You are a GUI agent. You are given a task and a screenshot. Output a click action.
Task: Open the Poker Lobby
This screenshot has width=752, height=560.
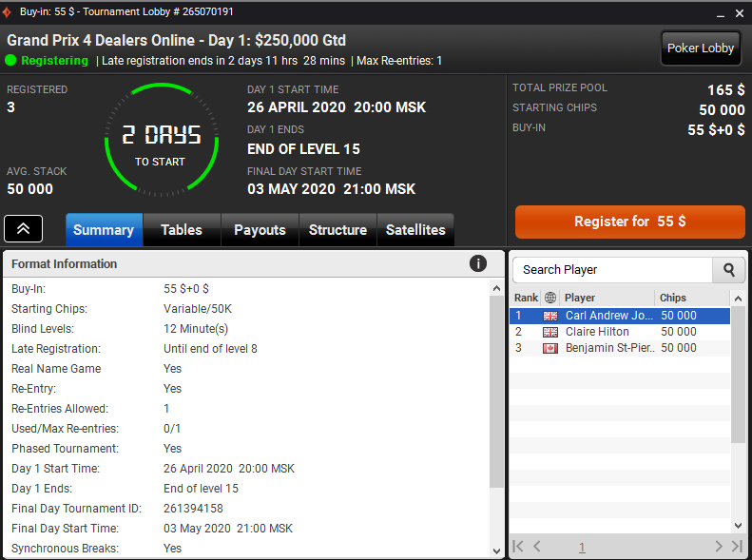[x=701, y=48]
